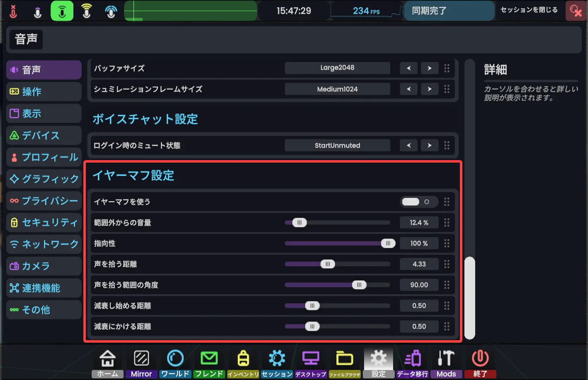Enable the イヤーマフを使う earmuff toggle
This screenshot has height=380, width=588.
point(420,202)
